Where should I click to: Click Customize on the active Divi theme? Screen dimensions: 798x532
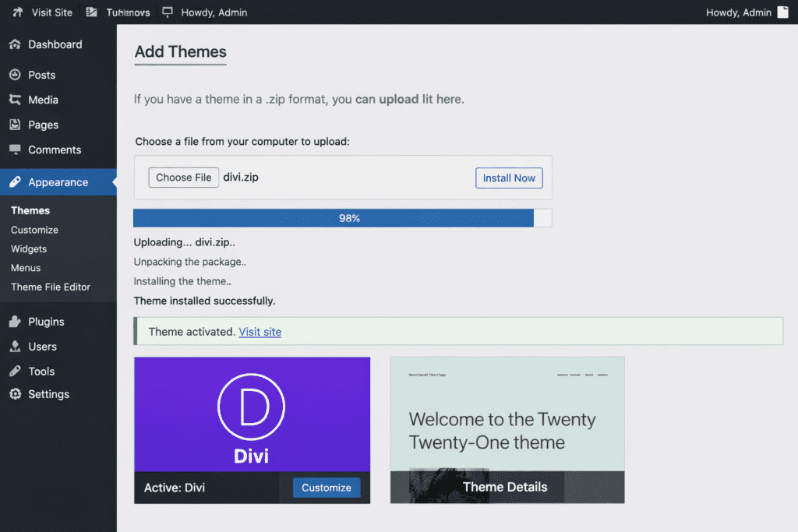[327, 488]
